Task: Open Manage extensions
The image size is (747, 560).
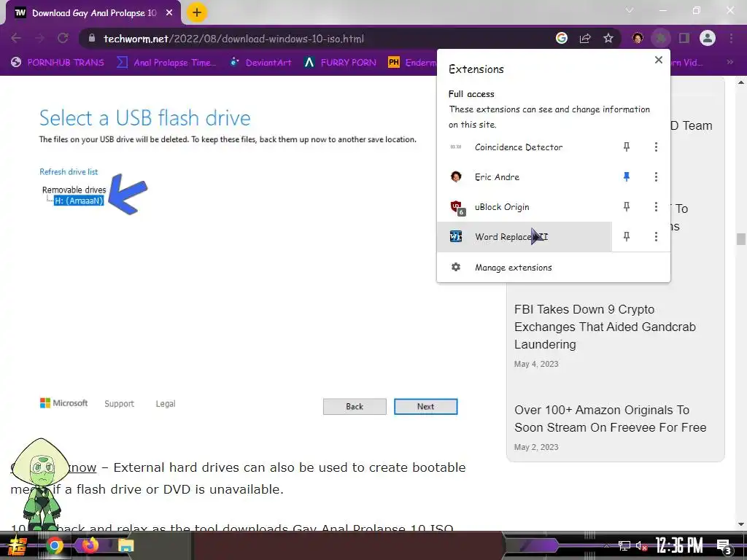Action: pyautogui.click(x=553, y=267)
